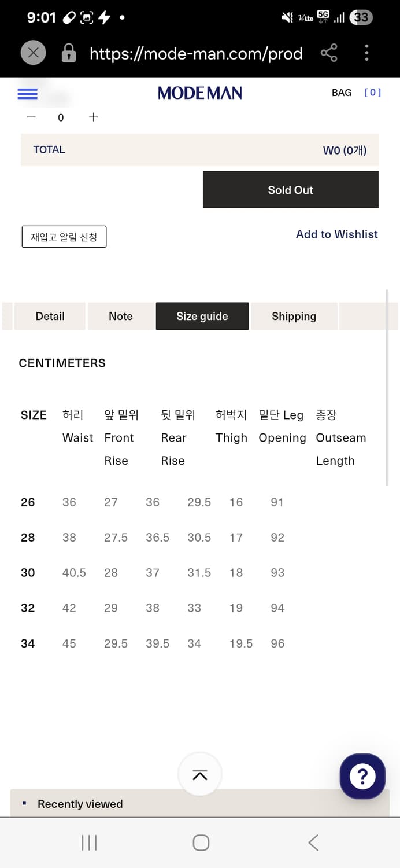Tap the Android back navigation button
This screenshot has height=868, width=400.
pos(313,843)
